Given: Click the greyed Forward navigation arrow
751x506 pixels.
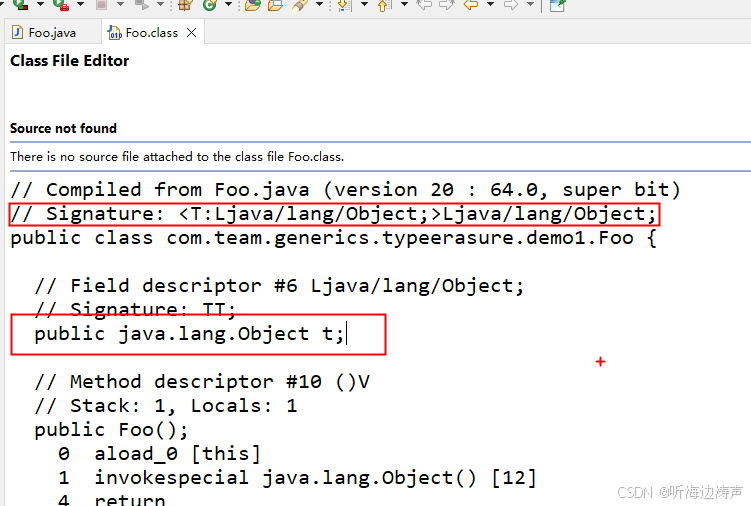Looking at the screenshot, I should click(x=511, y=5).
